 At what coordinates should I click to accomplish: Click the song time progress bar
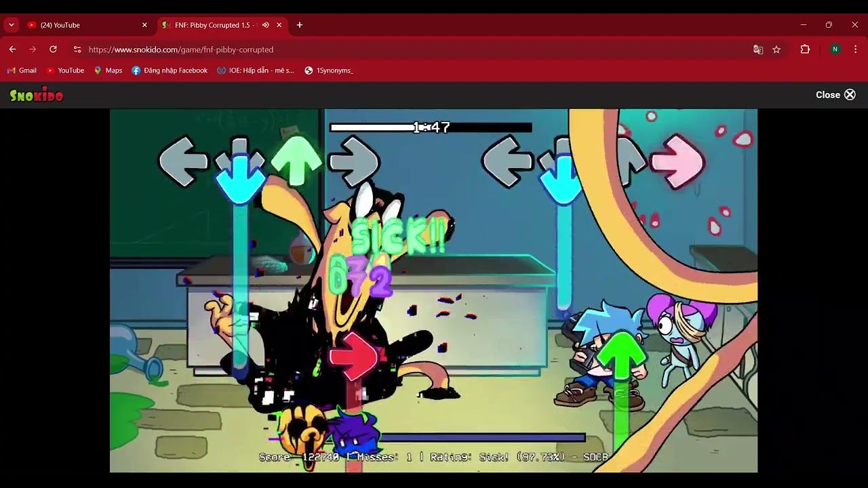tap(431, 127)
